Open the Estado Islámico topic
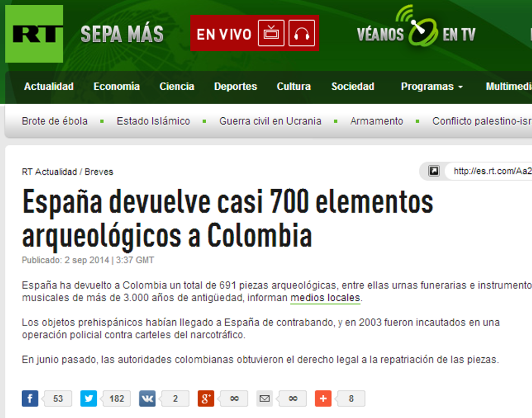The width and height of the screenshot is (532, 418). click(153, 121)
